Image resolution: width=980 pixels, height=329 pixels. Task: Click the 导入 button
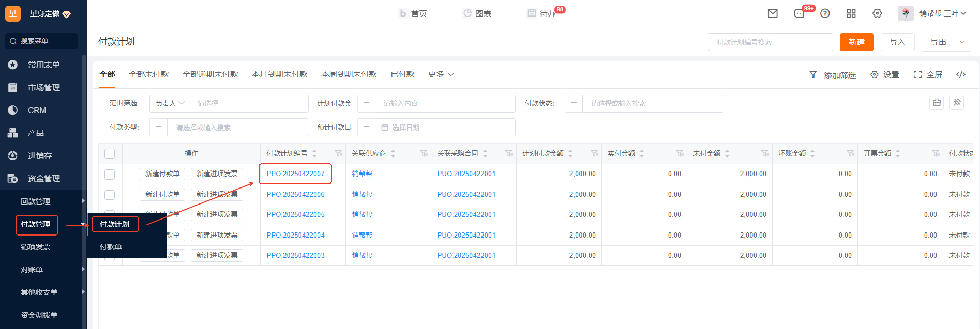pos(897,42)
